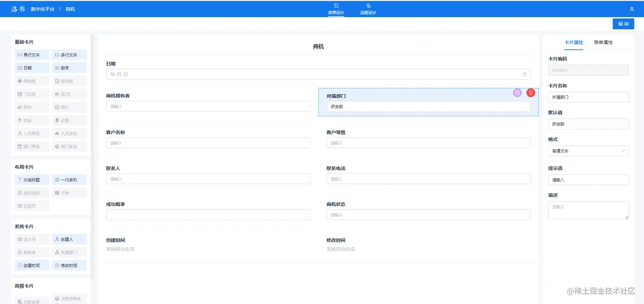Select the 附件 attachment card
Image resolution: width=644 pixels, height=304 pixels.
pyautogui.click(x=32, y=107)
